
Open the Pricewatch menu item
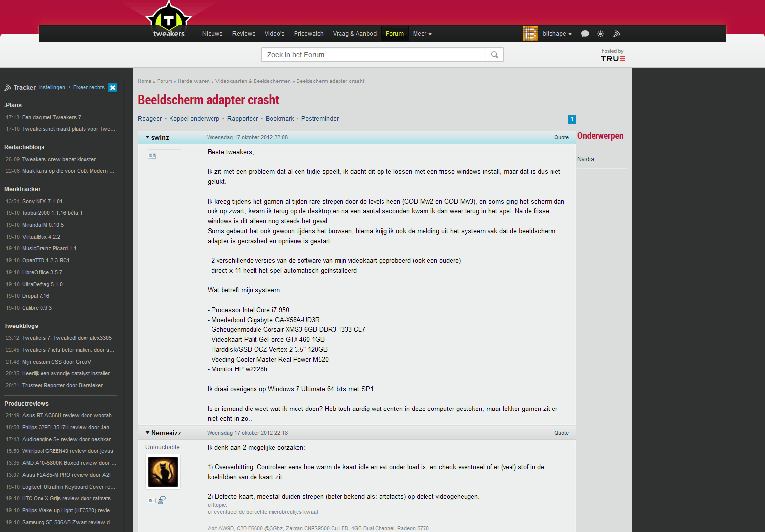pos(309,34)
